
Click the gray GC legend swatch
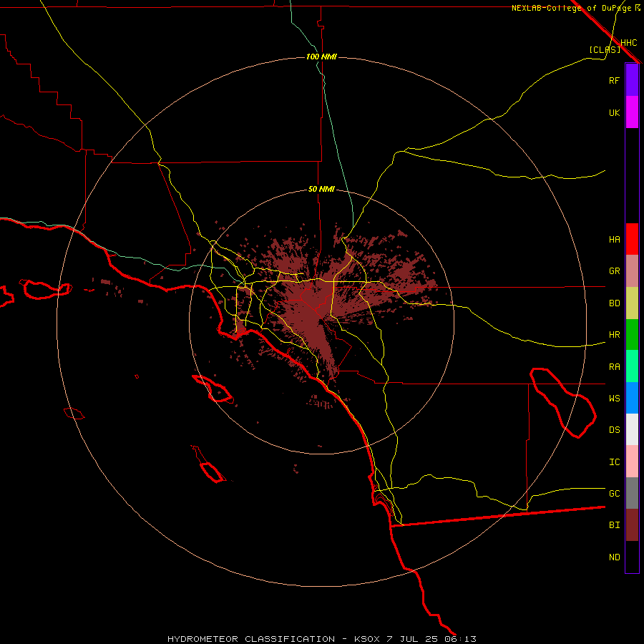tap(632, 493)
